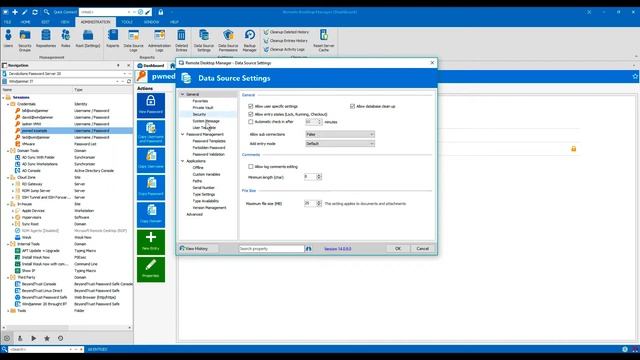Open Data Source Settings ribbon button
Viewport: 640px width, 360px height.
[204, 40]
